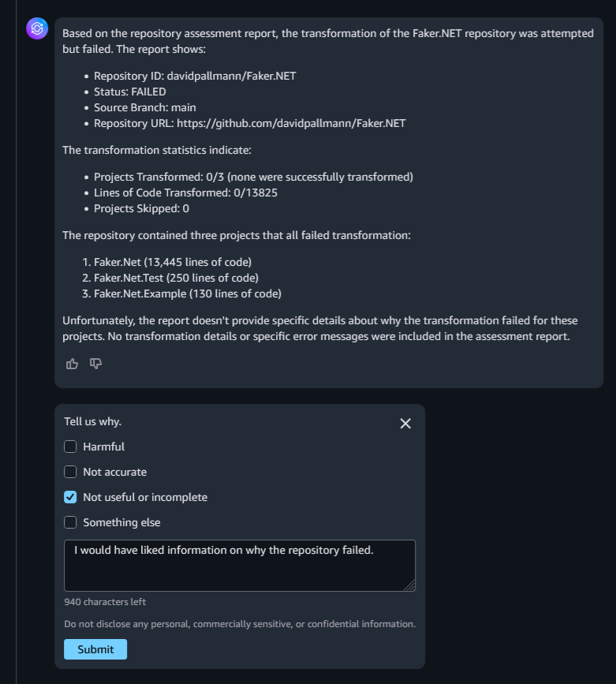Click the resize grip of the comment box

412,586
